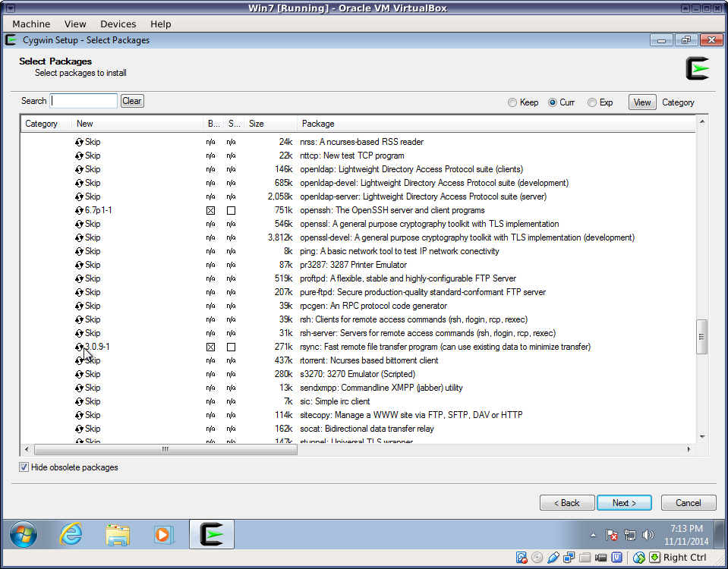Open the Machine menu in VirtualBox
The image size is (728, 569).
point(31,24)
